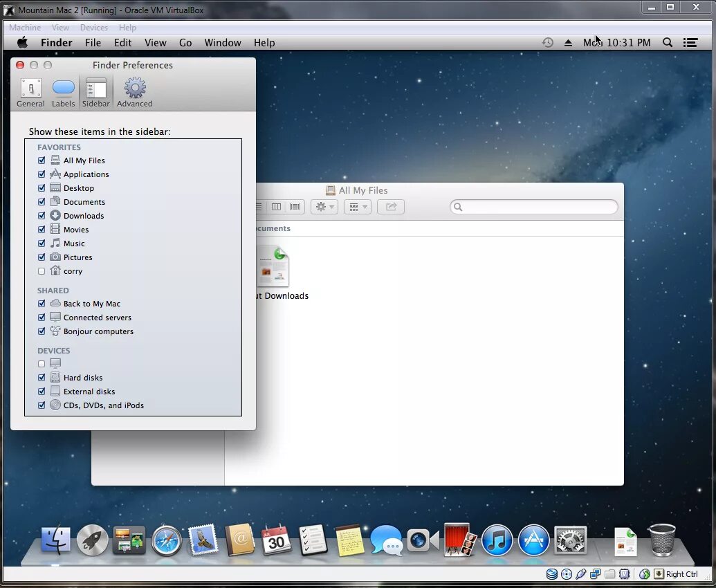Screen dimensions: 716x588
Task: Open Reminders from the Dock
Action: [x=313, y=540]
